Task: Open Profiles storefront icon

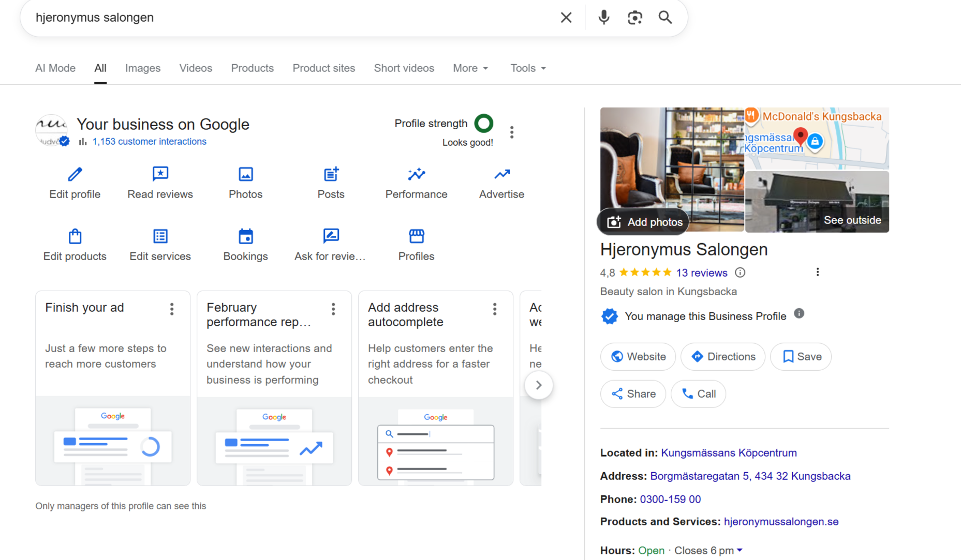Action: tap(417, 236)
